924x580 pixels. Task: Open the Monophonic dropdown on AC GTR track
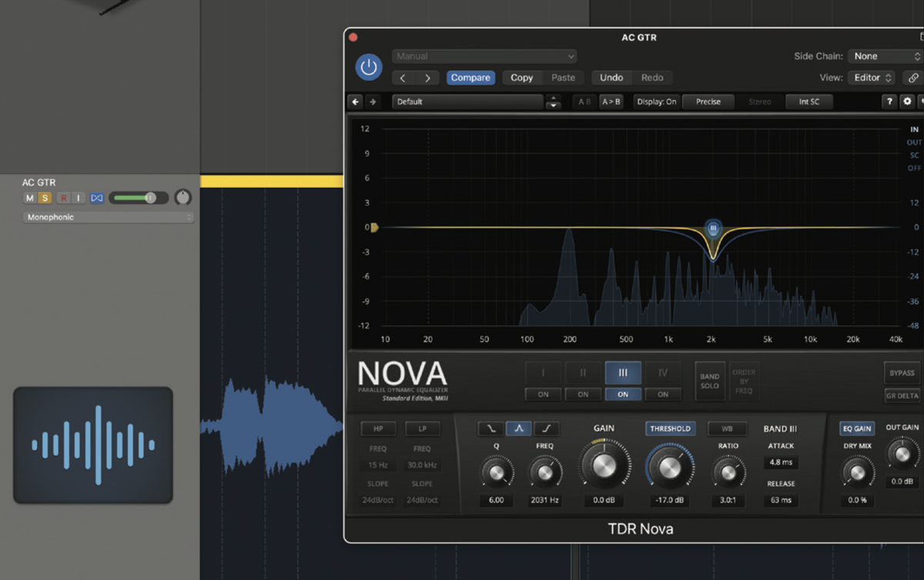[108, 217]
